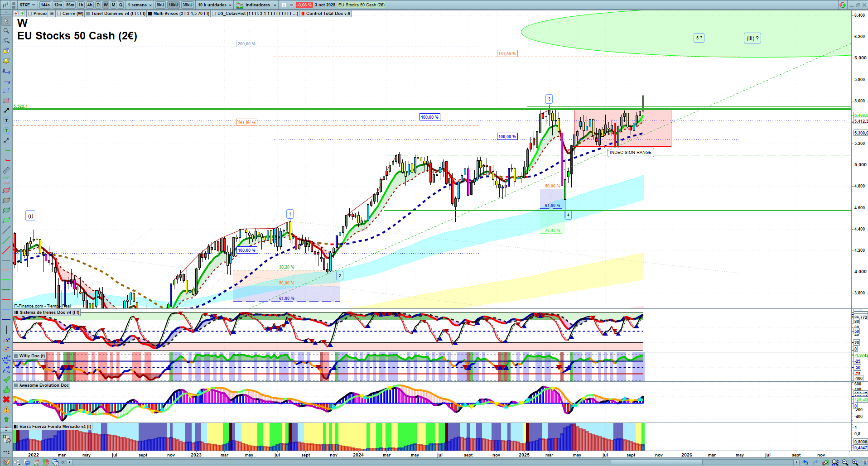Click the red X delete icon

click(6, 399)
